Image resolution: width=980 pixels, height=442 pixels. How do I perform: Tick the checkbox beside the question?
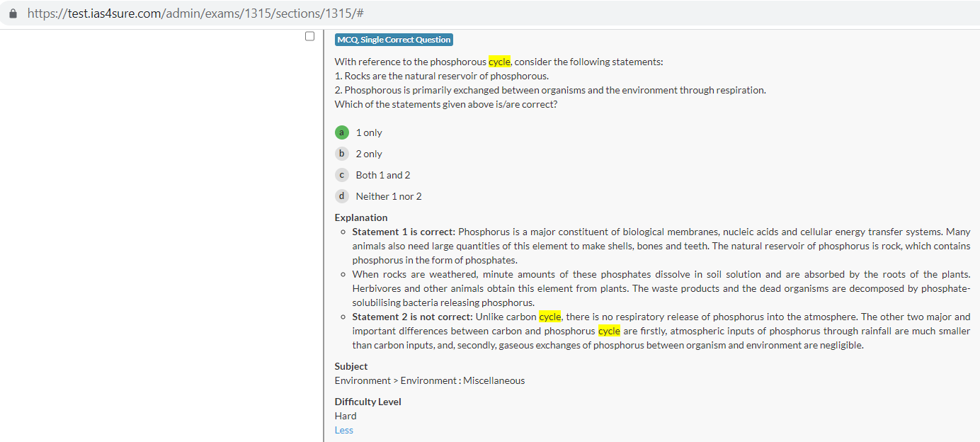click(x=309, y=36)
